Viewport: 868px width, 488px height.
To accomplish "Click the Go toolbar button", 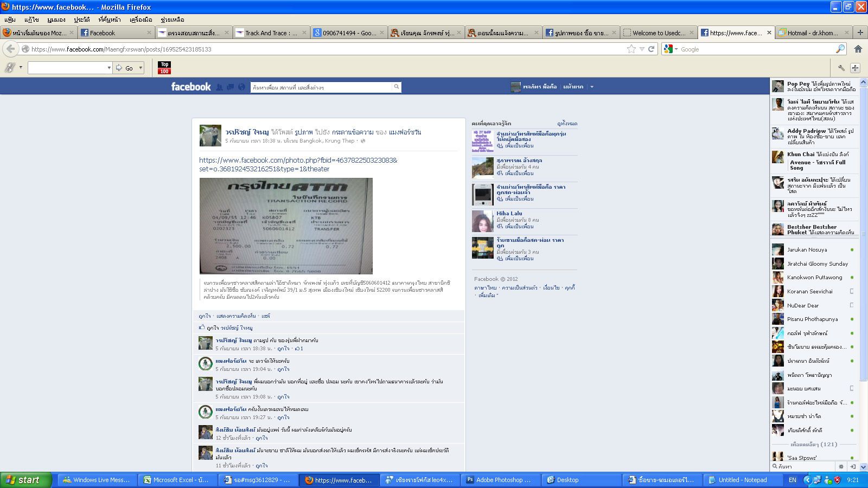I will pos(125,68).
